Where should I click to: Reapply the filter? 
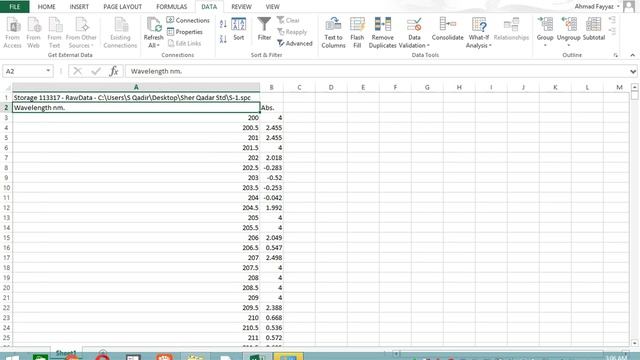292,32
